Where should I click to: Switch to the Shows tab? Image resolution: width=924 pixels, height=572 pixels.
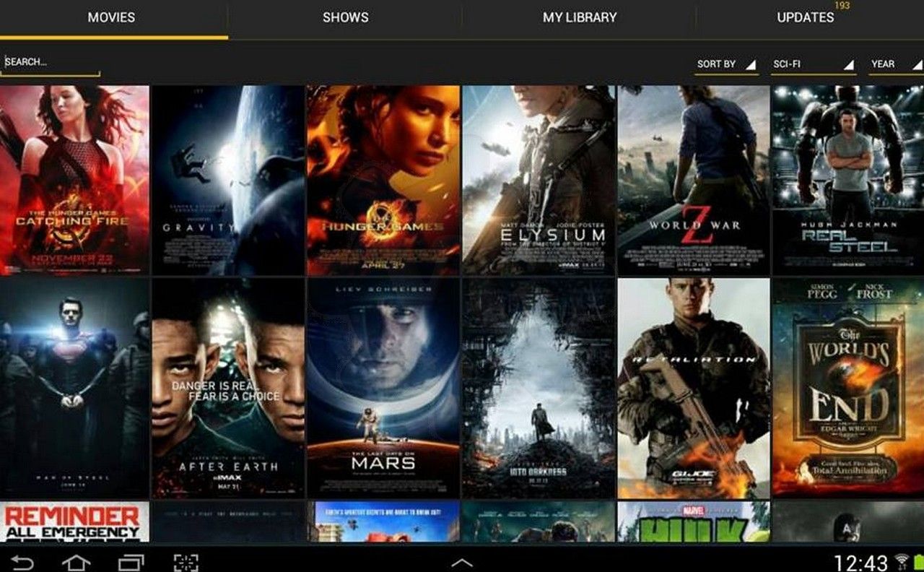coord(345,17)
